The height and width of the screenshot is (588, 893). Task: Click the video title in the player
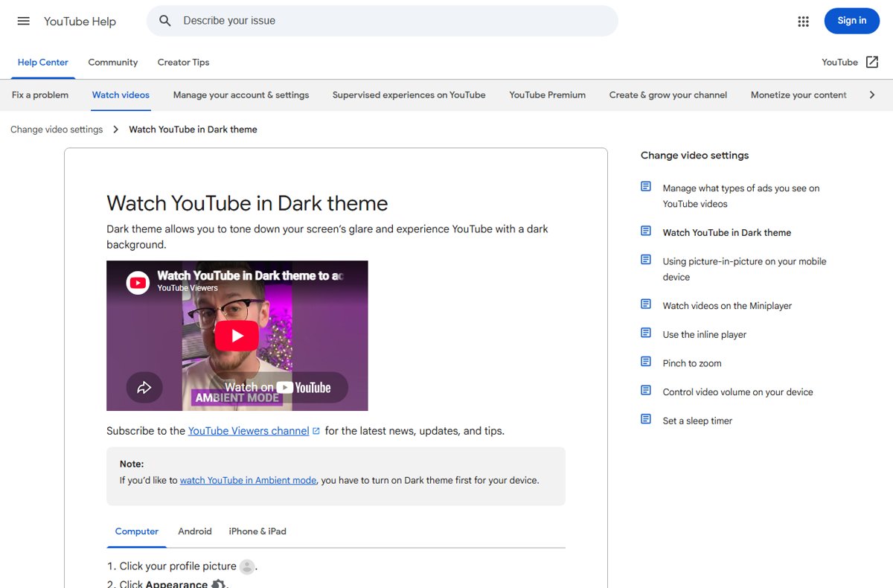click(x=250, y=275)
